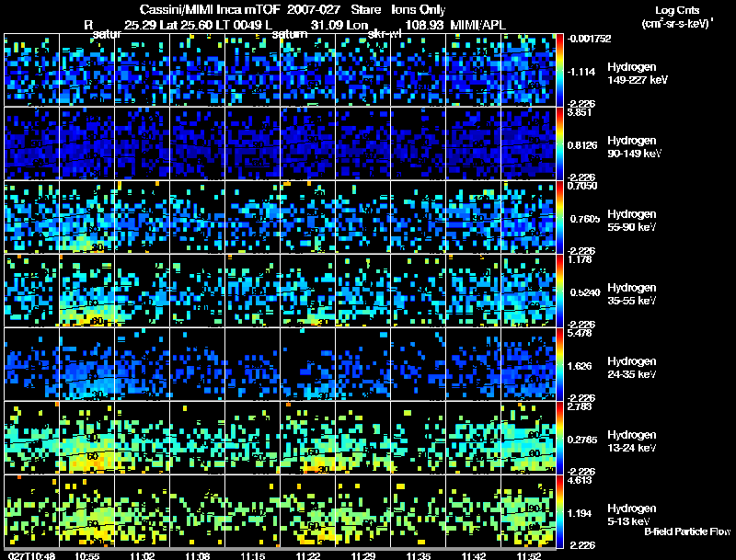This screenshot has width=736, height=560.
Task: Select the Hydrogen 35-55 keV row label
Action: (632, 294)
